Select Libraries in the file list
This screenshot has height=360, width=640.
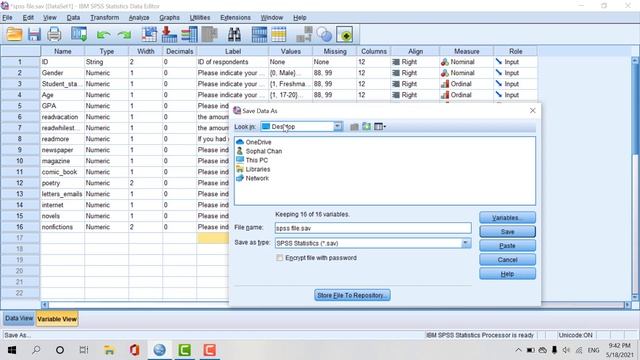pos(253,169)
